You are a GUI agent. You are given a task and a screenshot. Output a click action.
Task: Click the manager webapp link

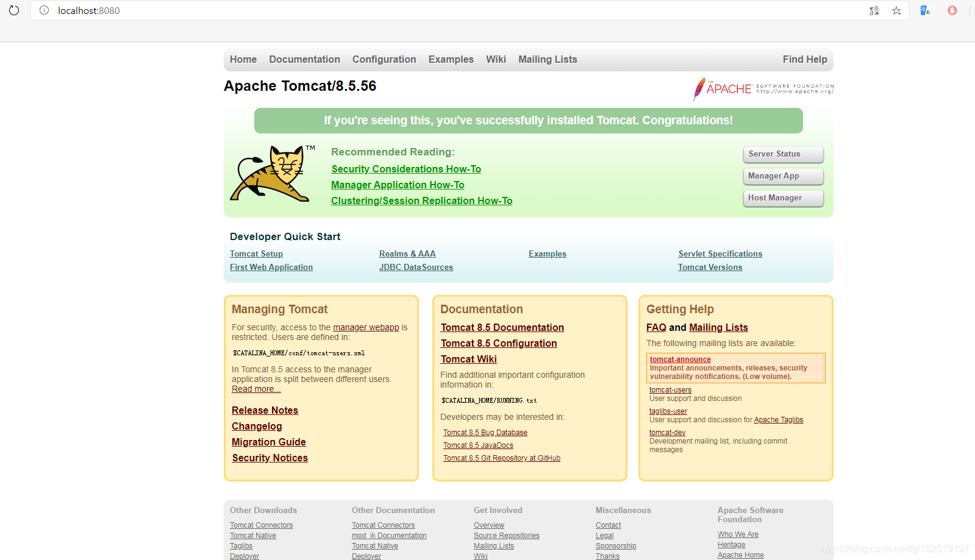click(366, 327)
